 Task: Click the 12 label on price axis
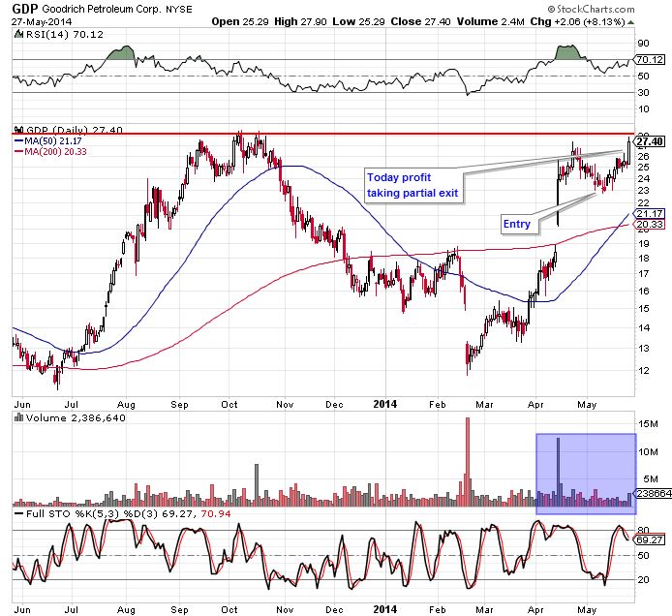[644, 371]
